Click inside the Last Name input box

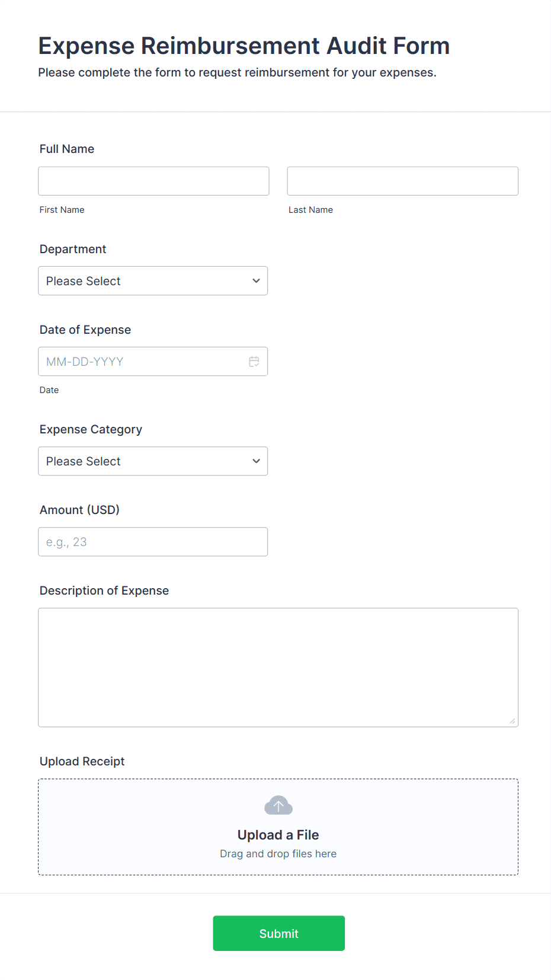point(402,181)
